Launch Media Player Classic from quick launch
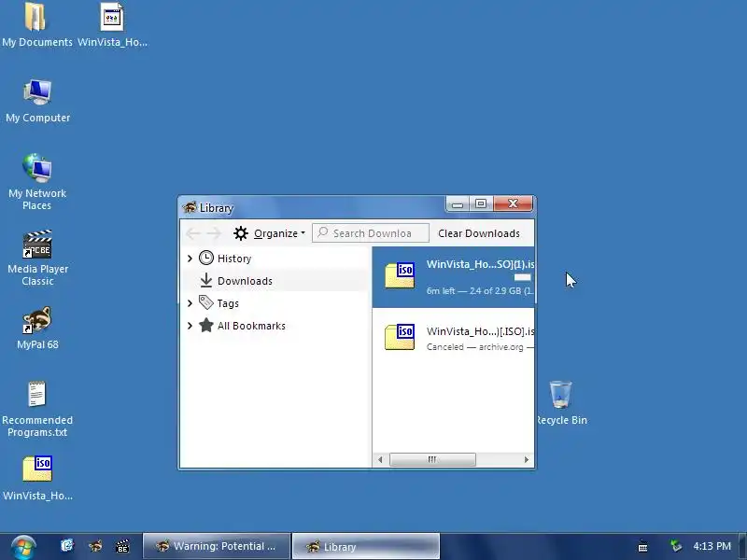This screenshot has width=747, height=560. 122,546
